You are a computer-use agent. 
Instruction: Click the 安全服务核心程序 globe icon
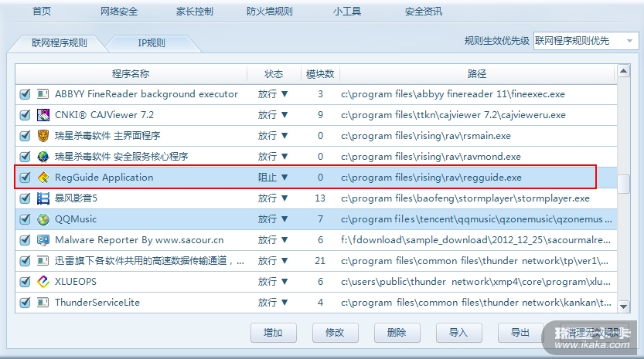pos(43,157)
